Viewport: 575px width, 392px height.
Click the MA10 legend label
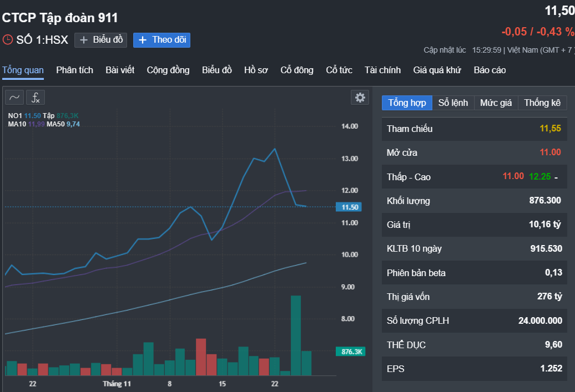click(17, 124)
